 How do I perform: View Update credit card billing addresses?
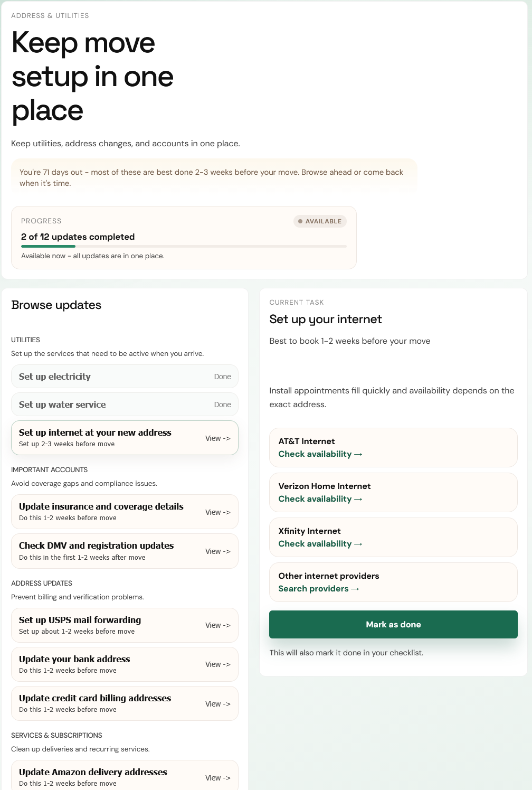(125, 703)
